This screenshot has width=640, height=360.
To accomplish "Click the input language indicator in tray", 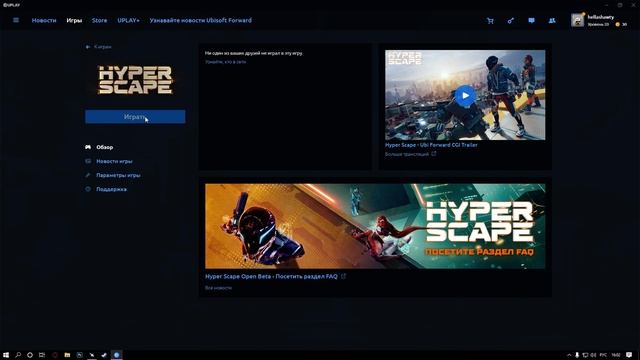I will 603,355.
